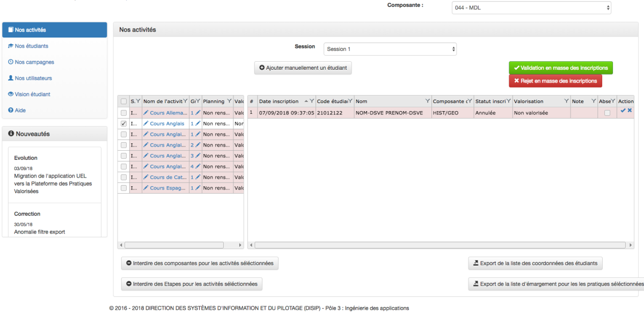This screenshot has height=315, width=644.
Task: Open the filter on Planning column
Action: tap(229, 101)
